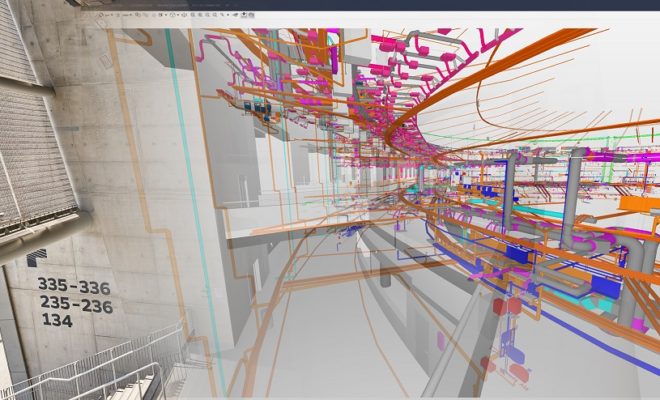Select the large orange curved conduit upper right
The width and height of the screenshot is (660, 400).
[x=560, y=70]
